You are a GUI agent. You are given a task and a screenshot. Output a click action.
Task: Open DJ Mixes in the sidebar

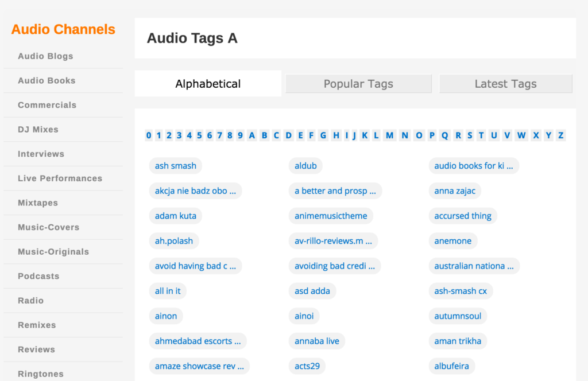pyautogui.click(x=38, y=130)
